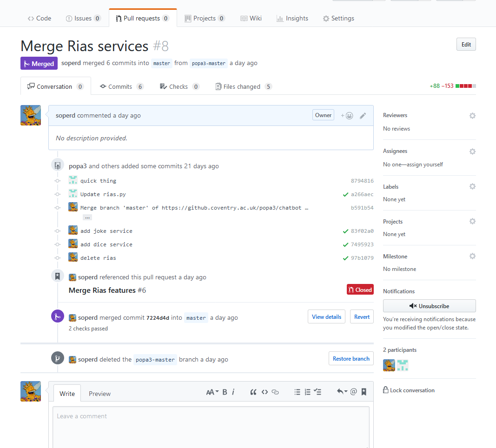Open the Labels settings gear
The height and width of the screenshot is (448, 496).
(x=472, y=186)
